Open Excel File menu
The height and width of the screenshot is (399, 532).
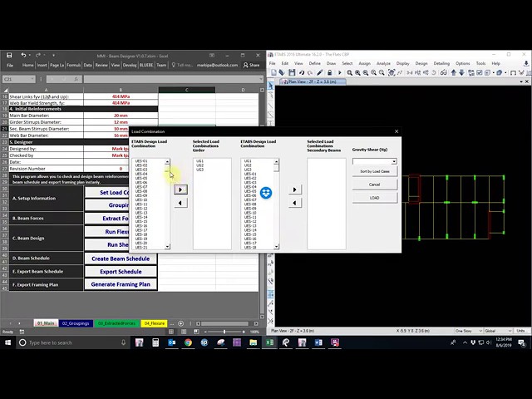pyautogui.click(x=10, y=65)
